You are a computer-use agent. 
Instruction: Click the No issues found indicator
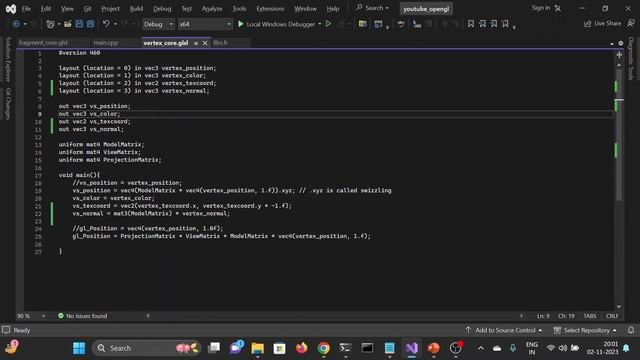point(82,316)
